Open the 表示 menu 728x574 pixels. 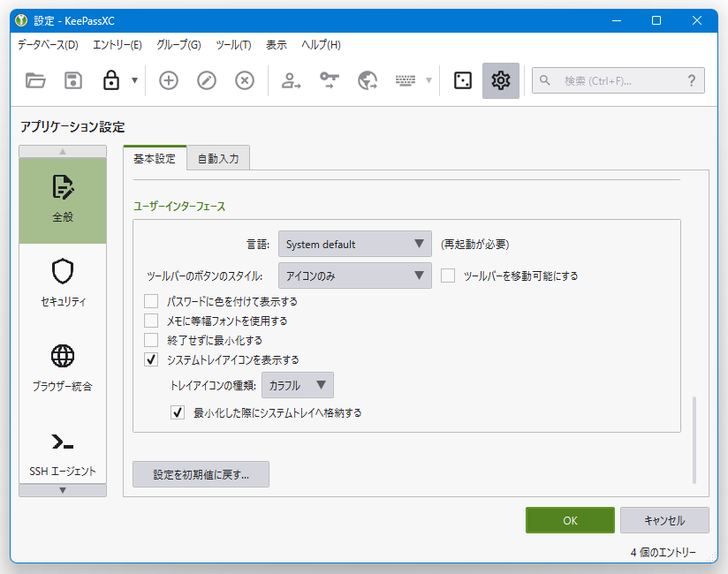point(277,45)
